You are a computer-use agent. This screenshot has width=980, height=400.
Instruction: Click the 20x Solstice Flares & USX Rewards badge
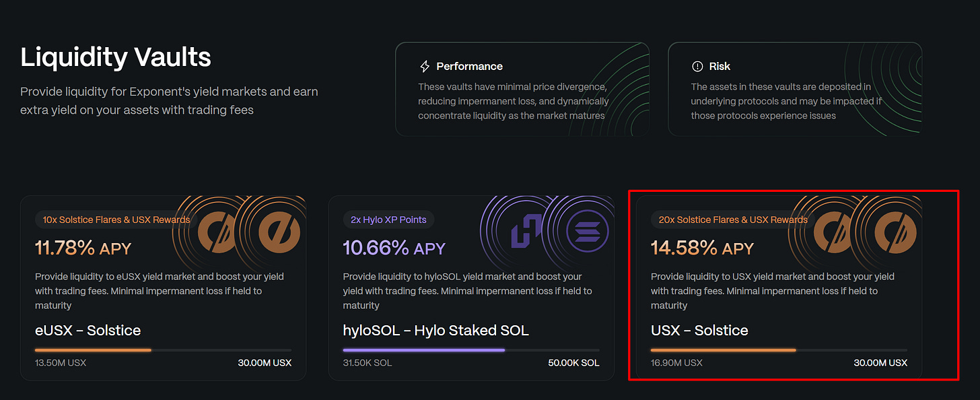click(732, 220)
